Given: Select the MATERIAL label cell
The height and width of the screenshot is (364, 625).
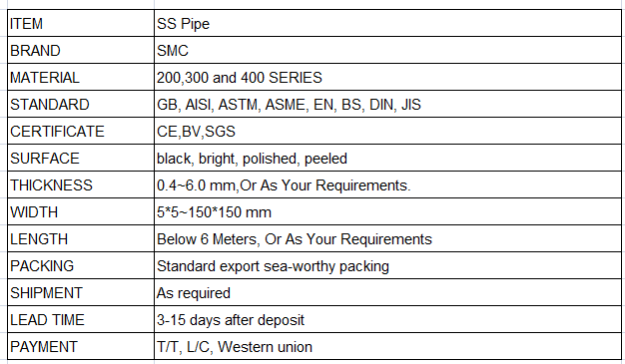Looking at the screenshot, I should [81, 77].
